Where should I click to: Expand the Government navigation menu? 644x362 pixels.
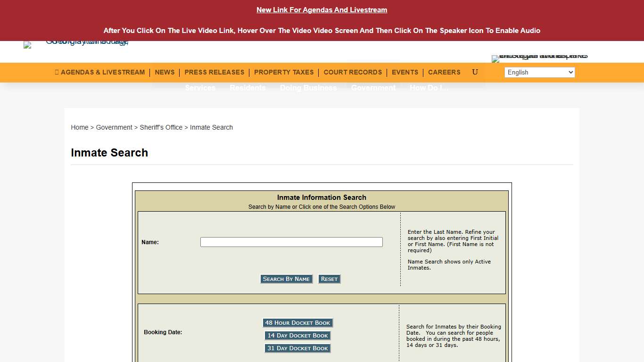point(373,88)
